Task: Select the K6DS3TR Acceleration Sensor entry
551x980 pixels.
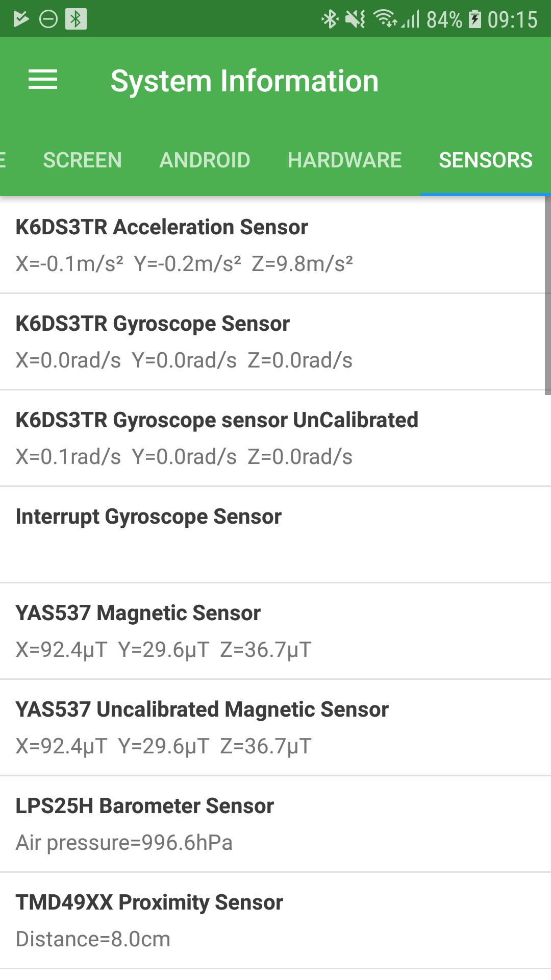Action: (x=270, y=245)
